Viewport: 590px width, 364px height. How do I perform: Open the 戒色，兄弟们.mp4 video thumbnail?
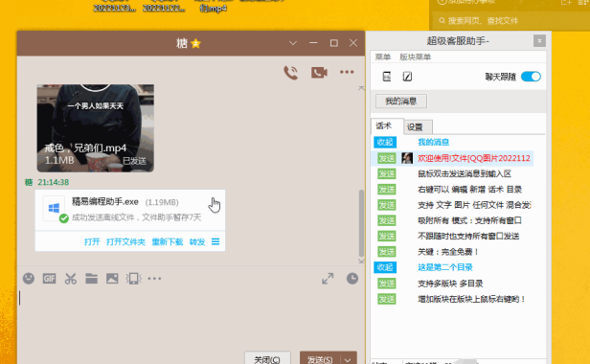[x=95, y=128]
